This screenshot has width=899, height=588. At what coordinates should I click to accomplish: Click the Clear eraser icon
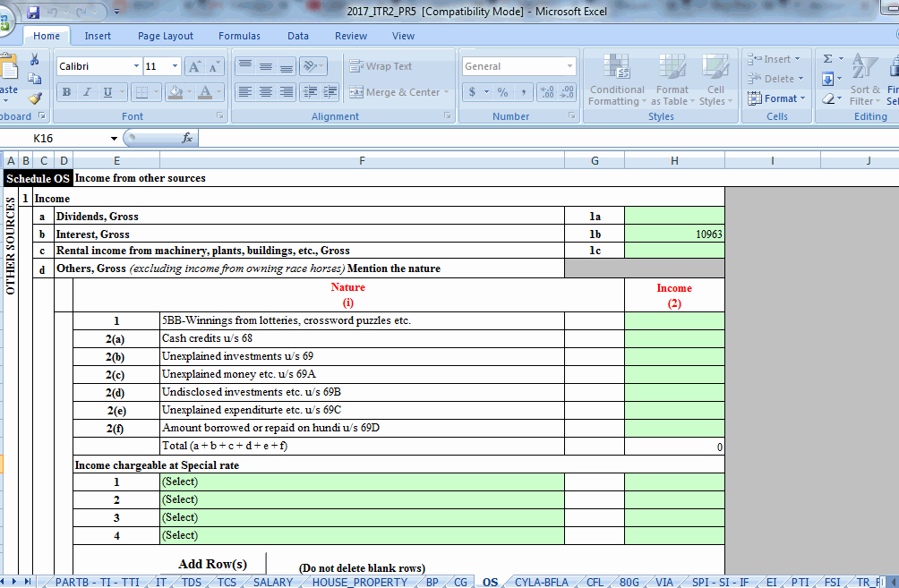click(x=827, y=98)
